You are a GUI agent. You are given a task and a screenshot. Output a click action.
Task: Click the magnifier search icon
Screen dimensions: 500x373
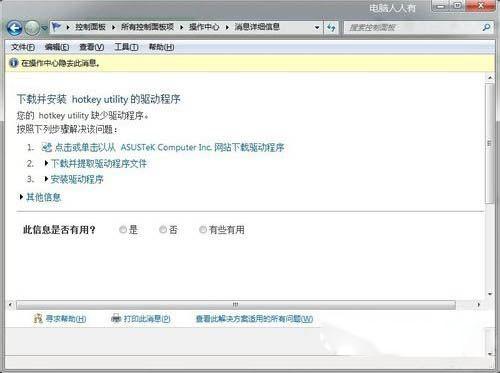coord(486,28)
